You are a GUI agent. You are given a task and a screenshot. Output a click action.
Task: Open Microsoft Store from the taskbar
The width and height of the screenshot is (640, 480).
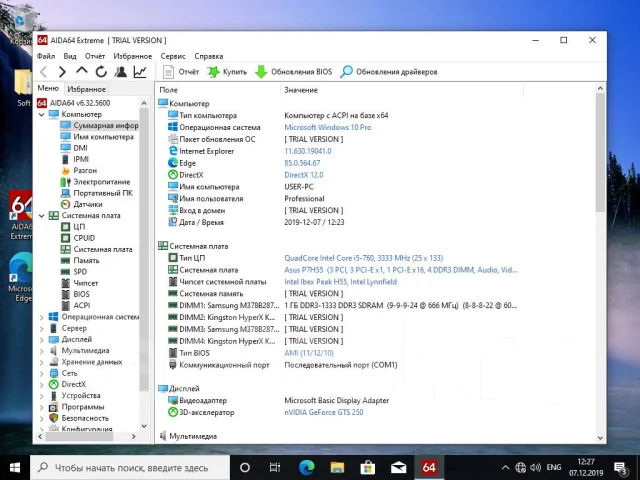pos(368,468)
